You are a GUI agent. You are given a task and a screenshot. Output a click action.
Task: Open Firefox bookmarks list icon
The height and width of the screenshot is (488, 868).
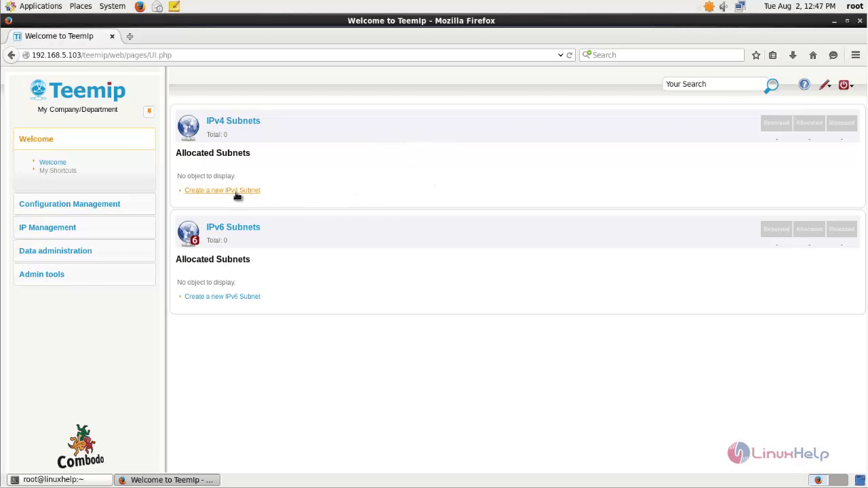pyautogui.click(x=772, y=55)
